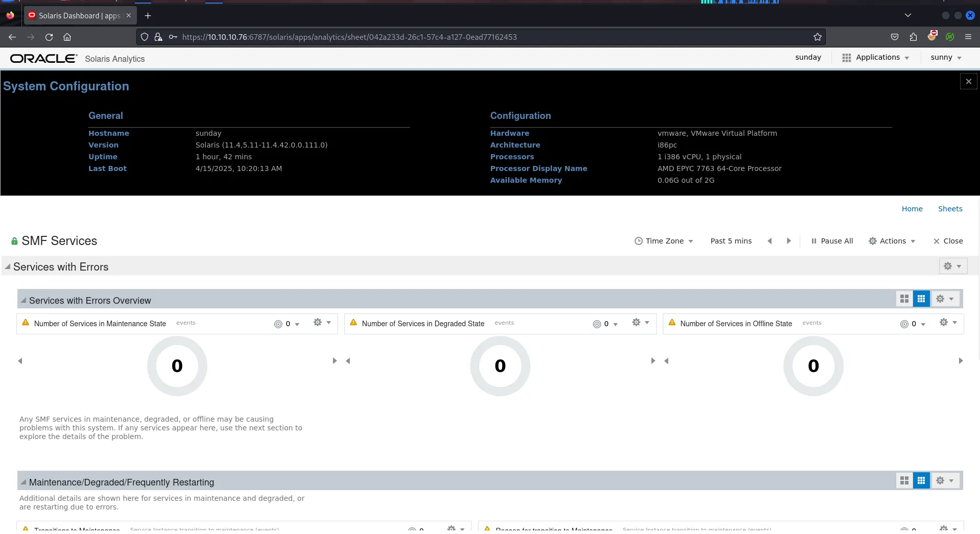Open threshold dropdown on Offline State card

click(x=913, y=324)
